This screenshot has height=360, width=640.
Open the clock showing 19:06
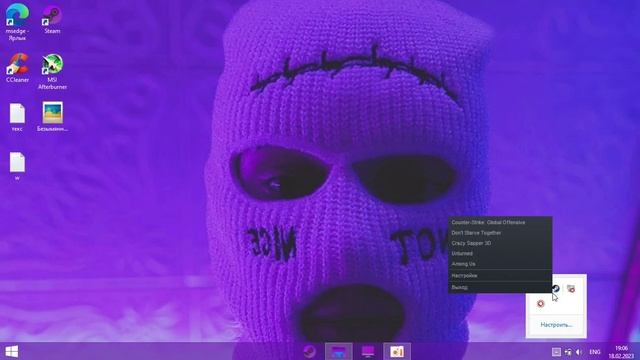621,352
